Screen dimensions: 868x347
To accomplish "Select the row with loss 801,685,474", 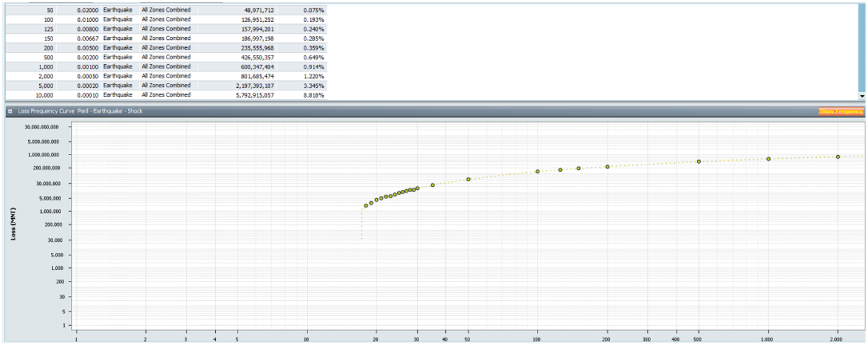I will (248, 76).
